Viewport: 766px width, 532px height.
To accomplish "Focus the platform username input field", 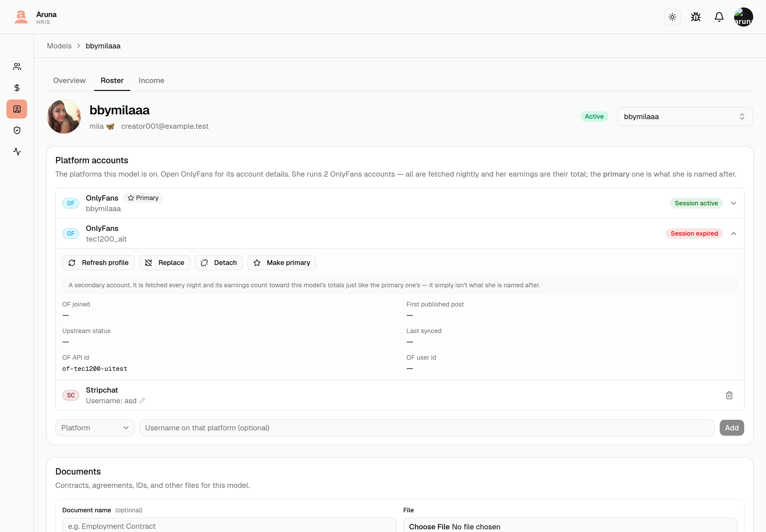I will tap(427, 428).
